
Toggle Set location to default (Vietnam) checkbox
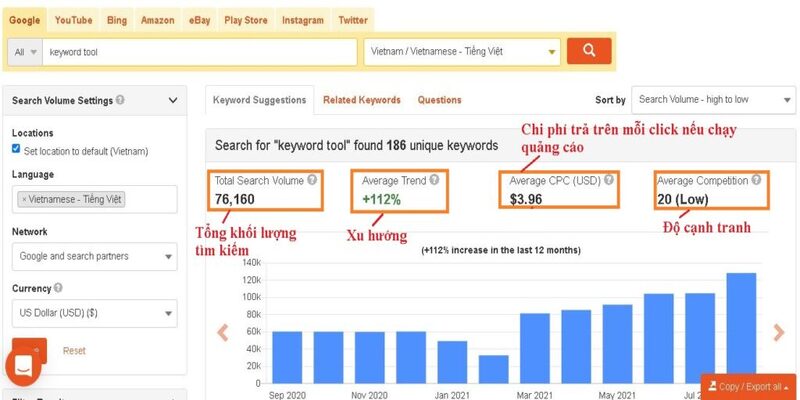(16, 150)
